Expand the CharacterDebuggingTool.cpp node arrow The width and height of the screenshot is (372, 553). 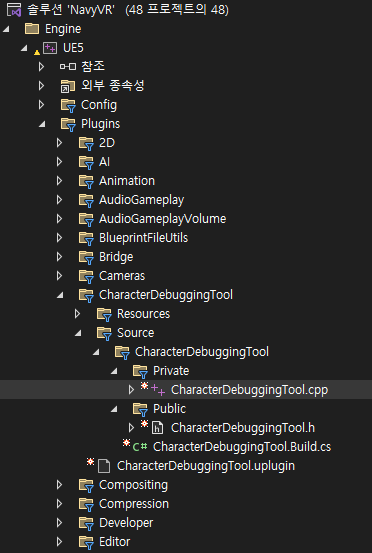[x=131, y=390]
